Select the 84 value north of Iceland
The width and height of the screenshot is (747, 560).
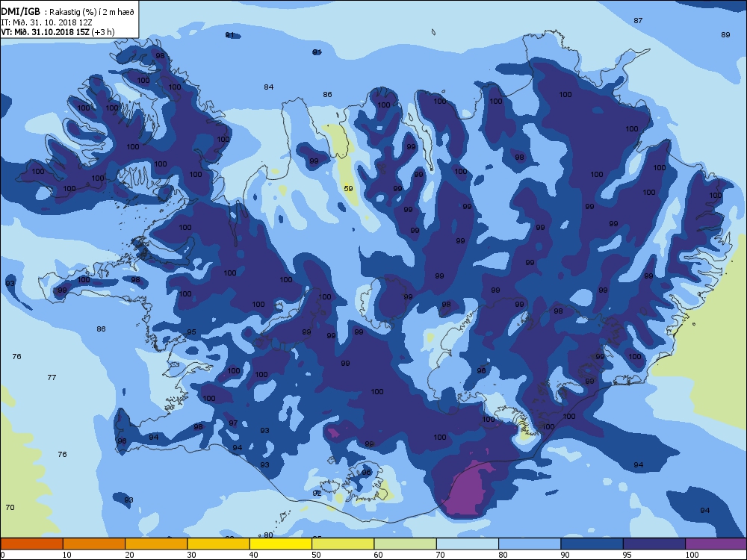point(269,87)
